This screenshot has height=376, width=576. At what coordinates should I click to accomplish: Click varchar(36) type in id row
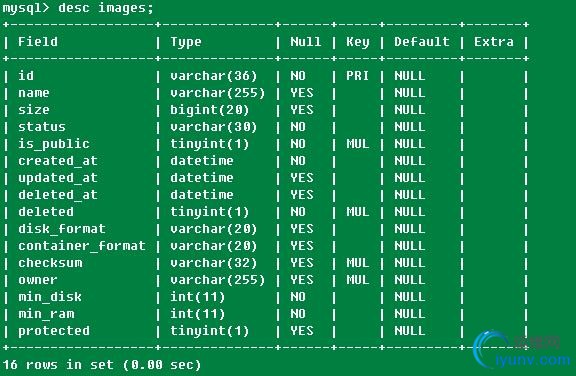pos(213,76)
